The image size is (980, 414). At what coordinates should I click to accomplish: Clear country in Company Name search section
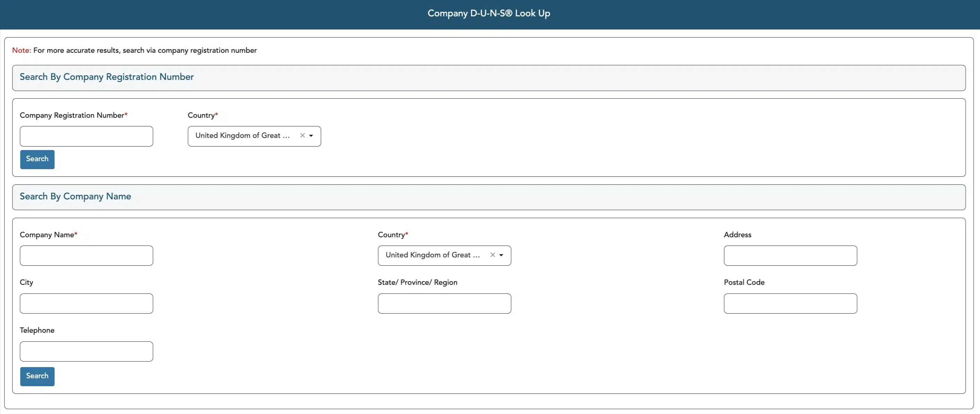coord(493,255)
